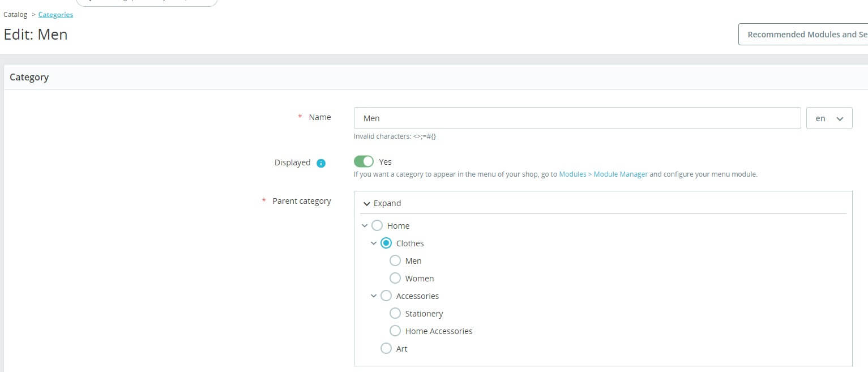The image size is (868, 372).
Task: Open the en language dropdown
Action: tap(829, 118)
